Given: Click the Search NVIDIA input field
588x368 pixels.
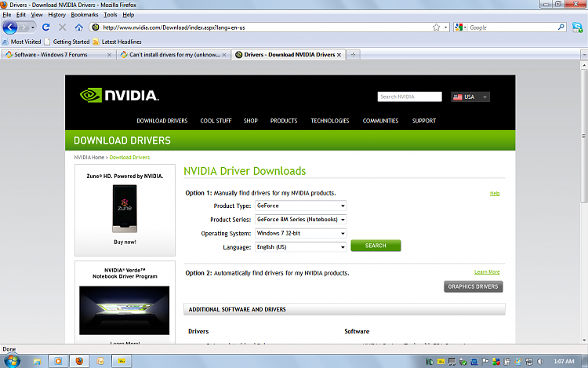Looking at the screenshot, I should (x=409, y=97).
